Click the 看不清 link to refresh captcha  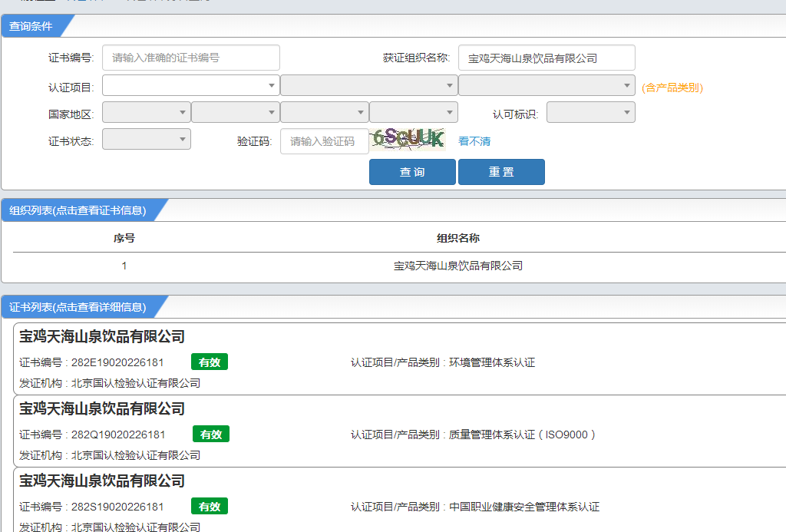pos(474,141)
